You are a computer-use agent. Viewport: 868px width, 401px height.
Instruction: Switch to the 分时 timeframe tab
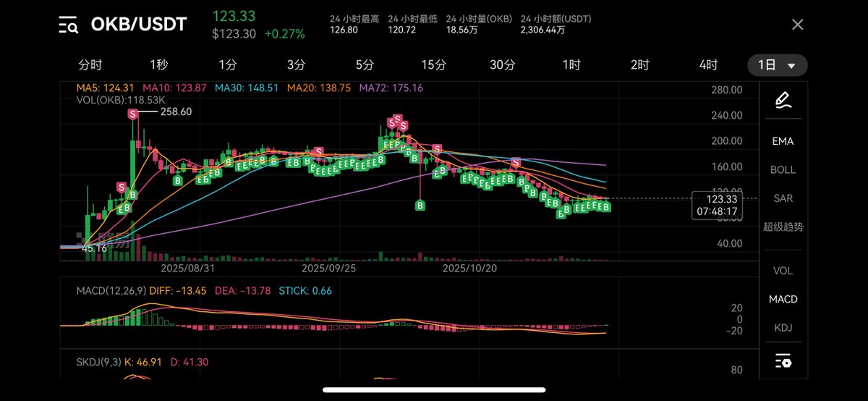click(90, 65)
